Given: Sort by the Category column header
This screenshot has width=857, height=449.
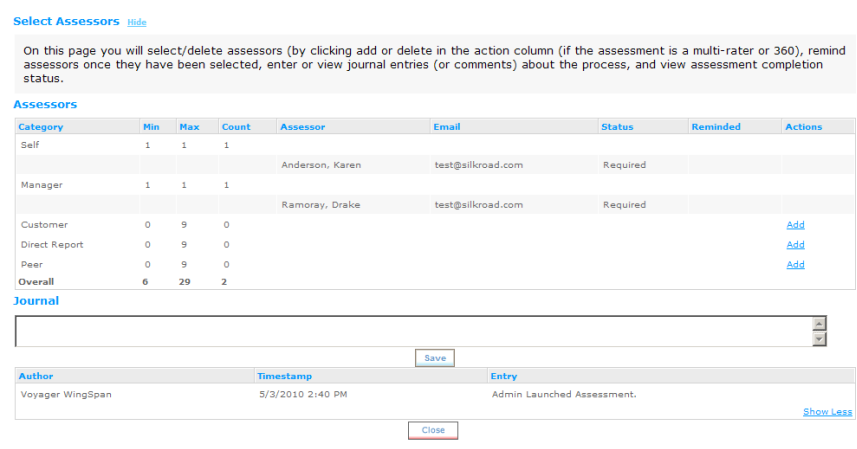Looking at the screenshot, I should click(x=40, y=127).
